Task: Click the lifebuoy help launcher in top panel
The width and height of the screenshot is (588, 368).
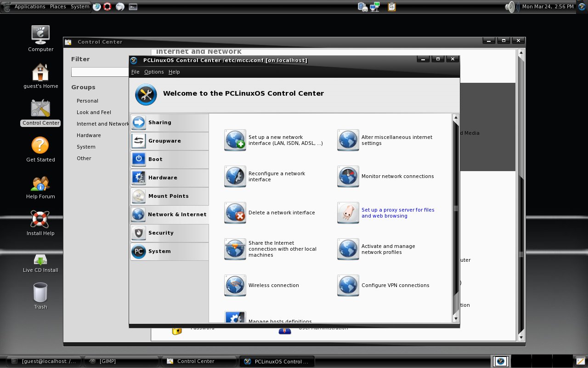Action: point(107,6)
